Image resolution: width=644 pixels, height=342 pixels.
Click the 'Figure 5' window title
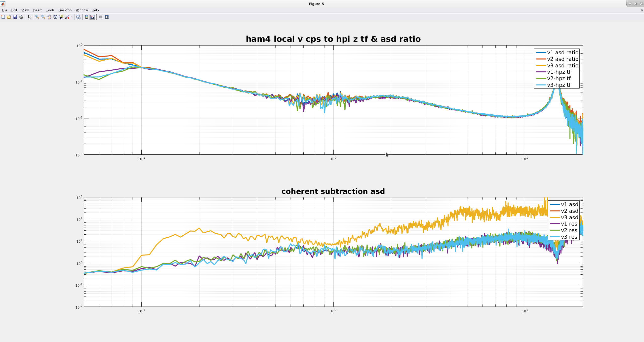point(316,4)
